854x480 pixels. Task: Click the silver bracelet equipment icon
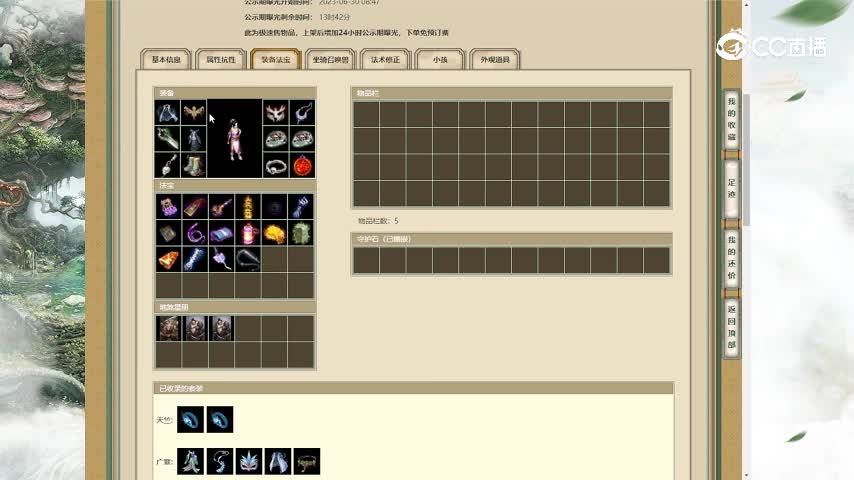point(276,165)
